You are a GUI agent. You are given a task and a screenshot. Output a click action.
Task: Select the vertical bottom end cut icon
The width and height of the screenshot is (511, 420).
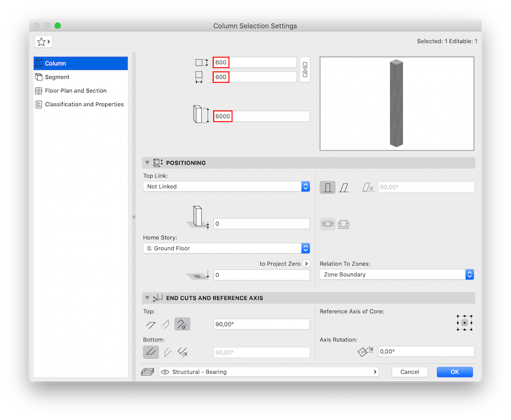click(168, 352)
